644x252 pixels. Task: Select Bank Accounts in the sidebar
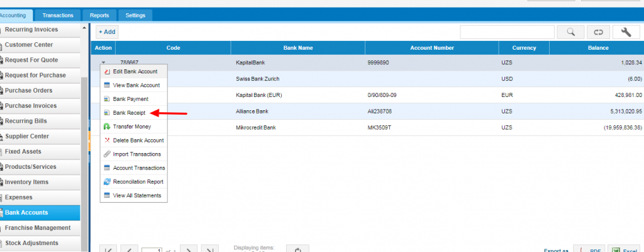coord(40,212)
